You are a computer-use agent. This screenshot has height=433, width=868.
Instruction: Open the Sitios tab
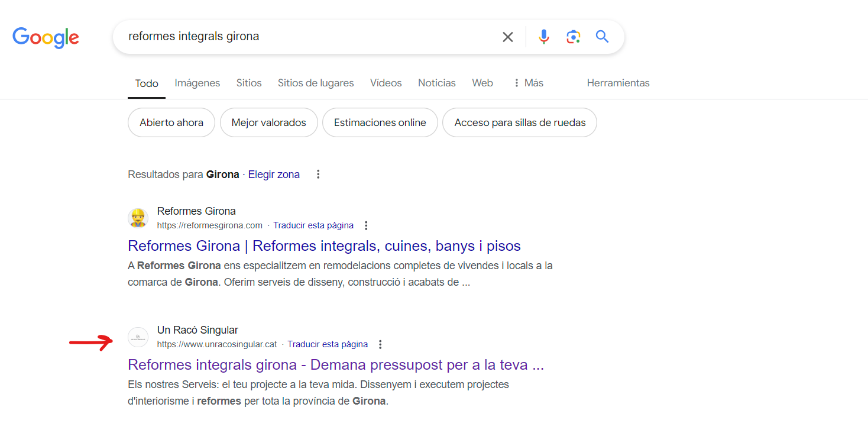coord(249,83)
